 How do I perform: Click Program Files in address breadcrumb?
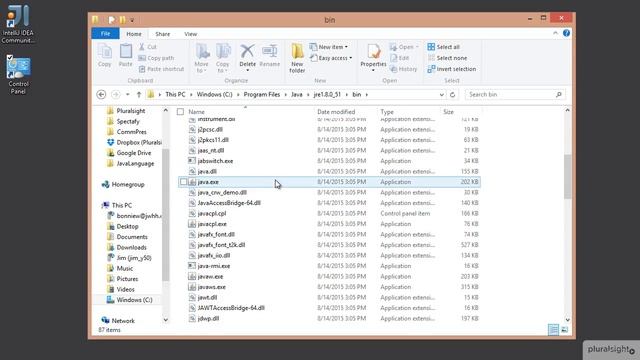pos(262,94)
